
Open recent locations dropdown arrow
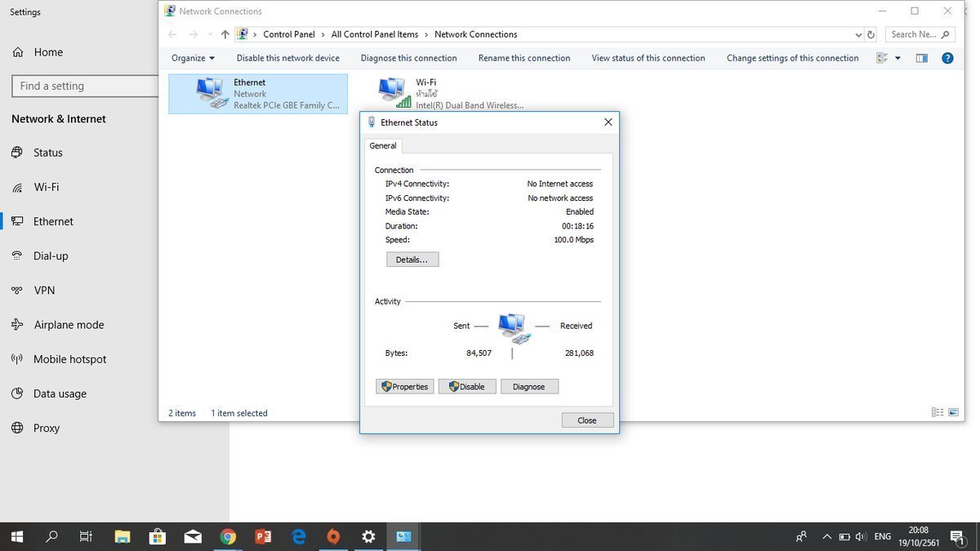210,34
